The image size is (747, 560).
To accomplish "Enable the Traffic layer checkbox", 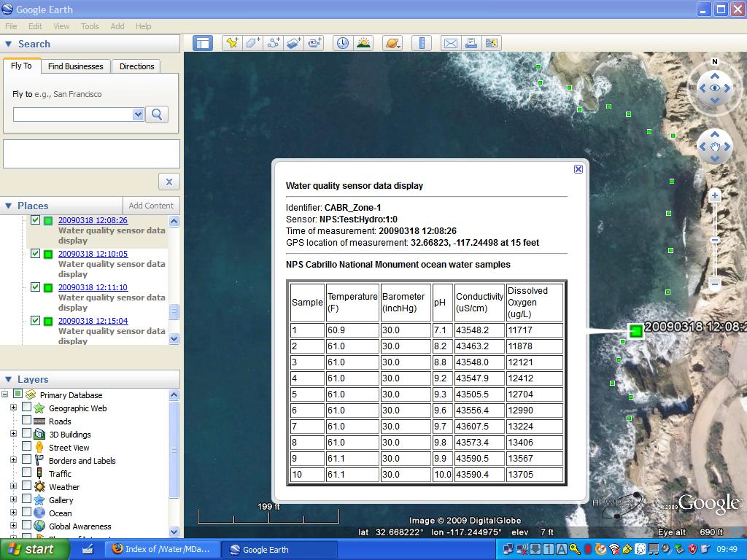I will 27,472.
